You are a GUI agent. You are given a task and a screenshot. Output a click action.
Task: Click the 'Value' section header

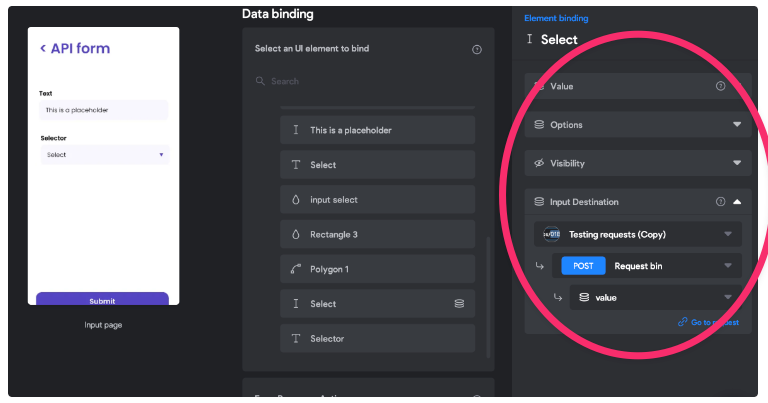click(638, 86)
